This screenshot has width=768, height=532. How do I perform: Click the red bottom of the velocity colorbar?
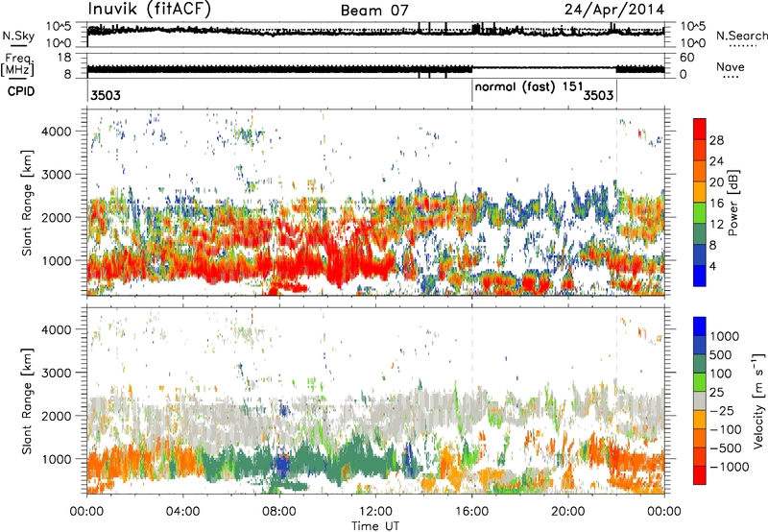(700, 475)
